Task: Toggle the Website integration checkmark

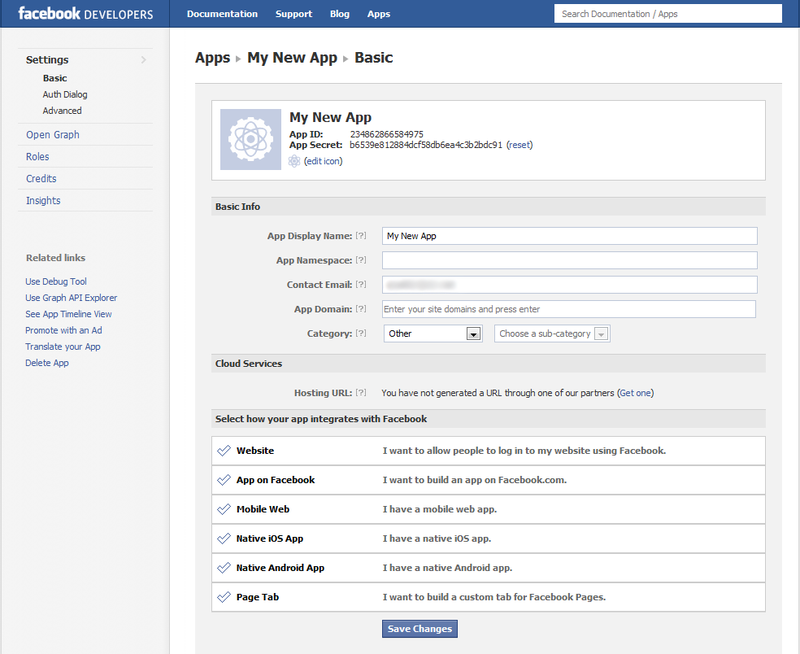Action: point(222,451)
